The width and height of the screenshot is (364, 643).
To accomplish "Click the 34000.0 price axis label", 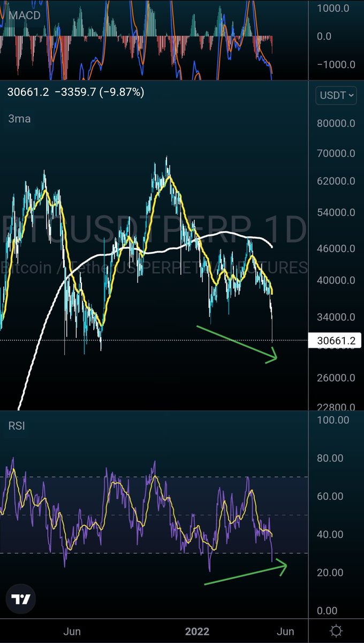I will point(336,317).
